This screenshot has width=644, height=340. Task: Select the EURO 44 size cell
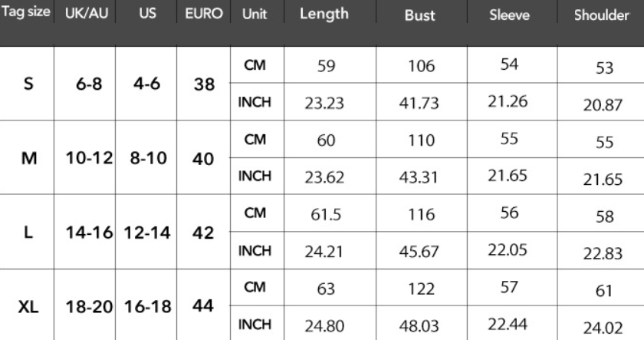[x=204, y=305]
